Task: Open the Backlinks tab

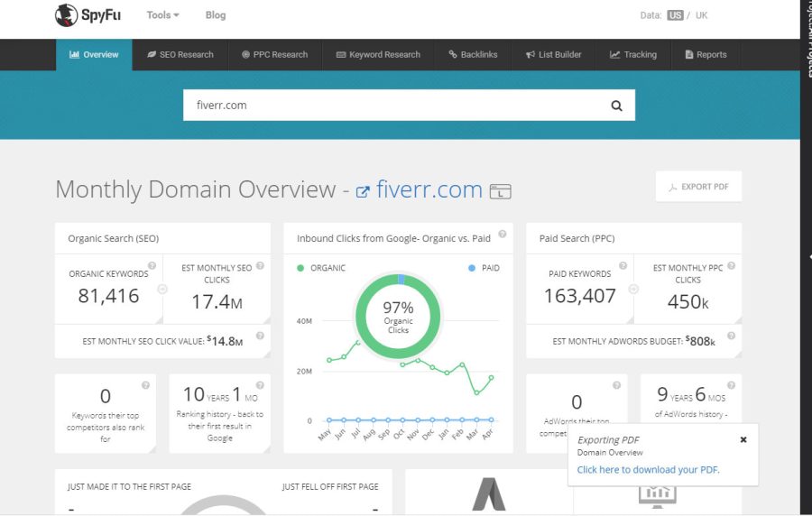Action: point(473,54)
